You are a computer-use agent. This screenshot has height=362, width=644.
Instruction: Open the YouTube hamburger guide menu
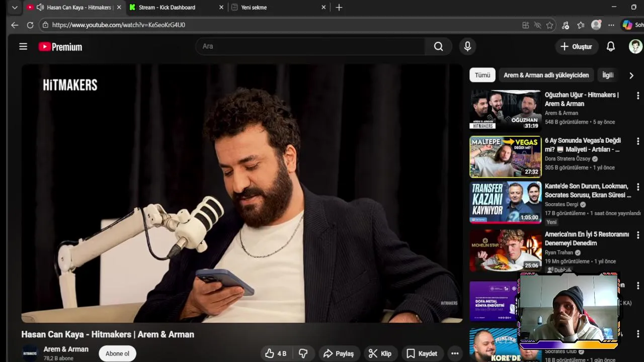[23, 47]
